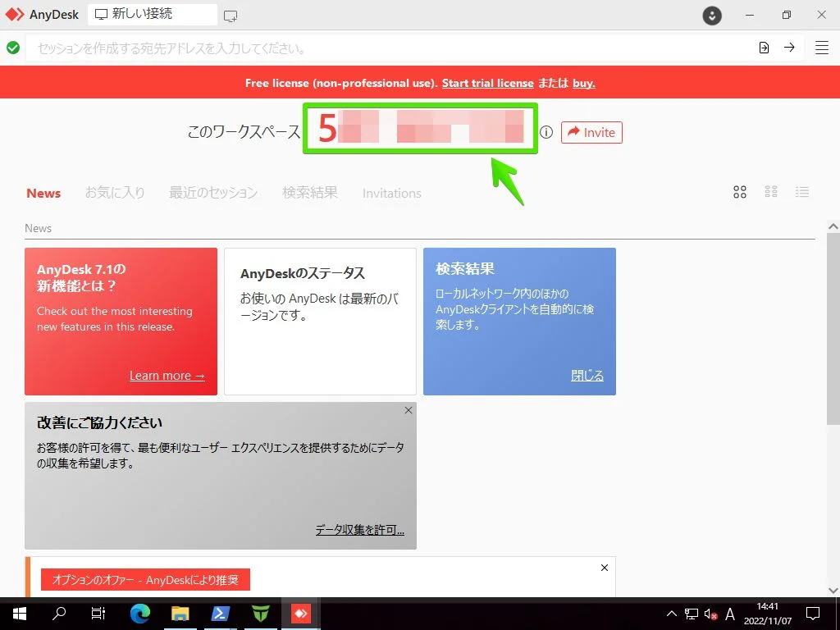Select small tile view icon
Image resolution: width=840 pixels, height=630 pixels.
(x=771, y=191)
